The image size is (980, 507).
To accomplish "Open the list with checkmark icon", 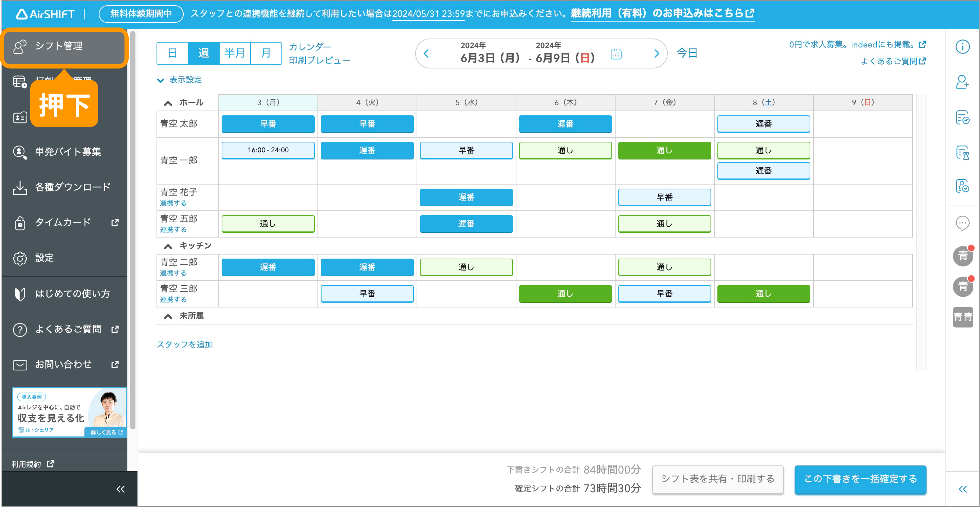I will click(x=963, y=117).
